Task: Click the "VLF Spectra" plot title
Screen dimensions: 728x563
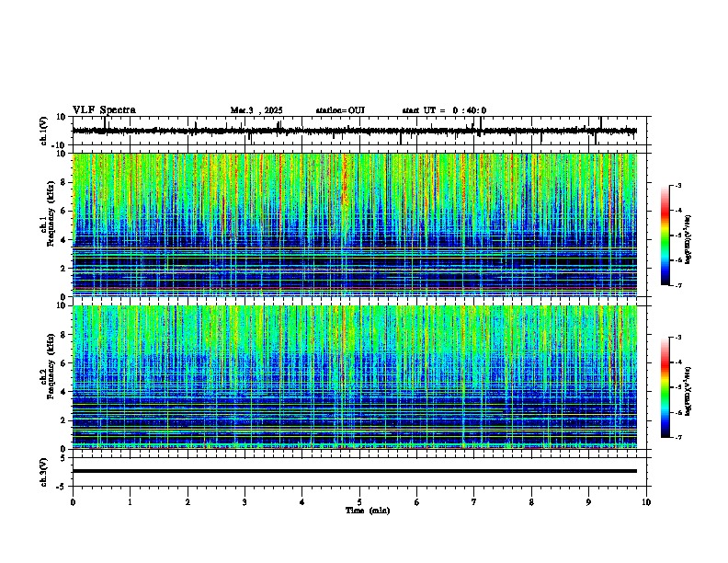Action: (x=104, y=109)
